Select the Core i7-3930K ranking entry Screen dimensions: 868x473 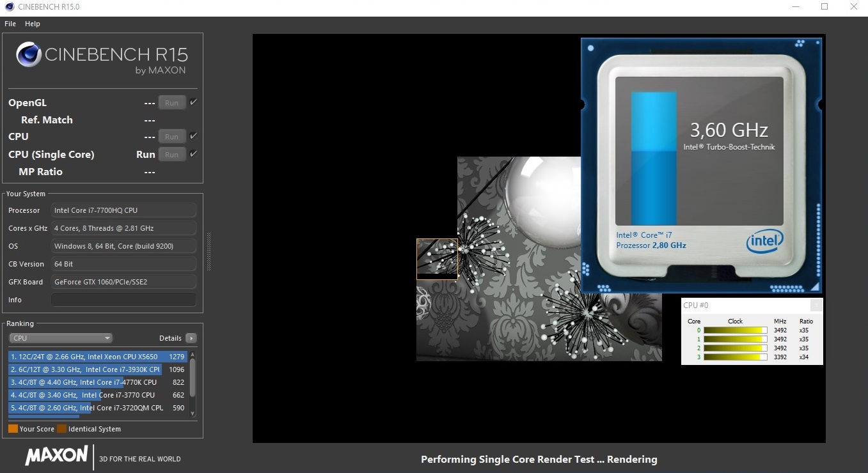pos(98,369)
